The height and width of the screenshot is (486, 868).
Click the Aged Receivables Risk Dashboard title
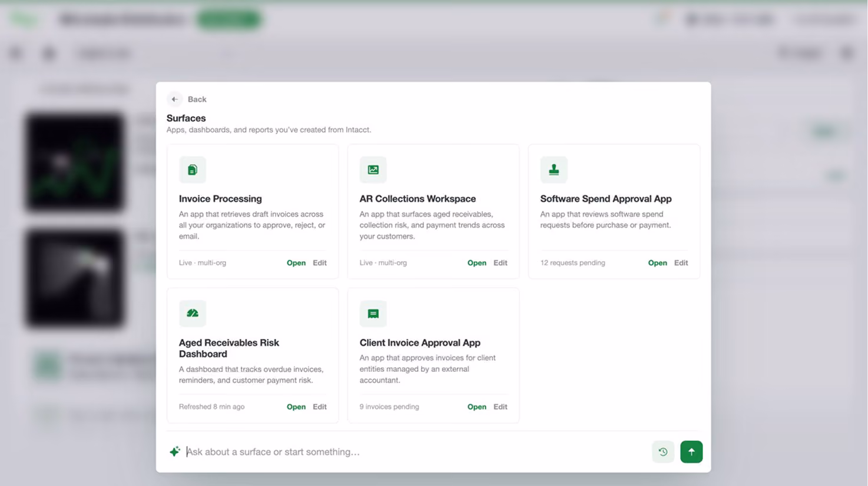229,348
